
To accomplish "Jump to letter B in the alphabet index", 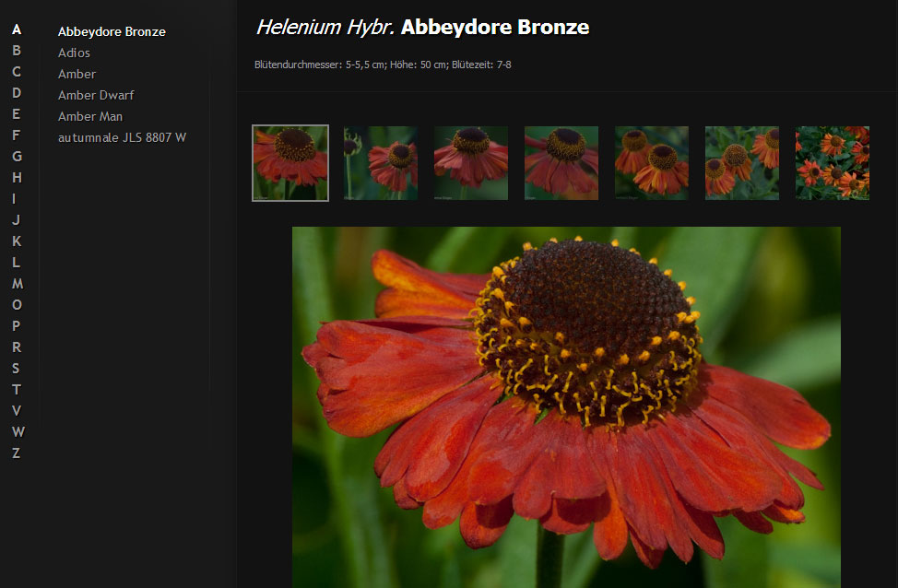I will point(17,51).
